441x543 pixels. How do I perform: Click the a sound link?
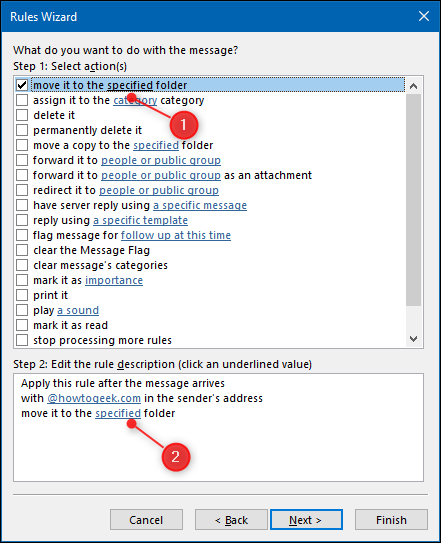[x=78, y=310]
